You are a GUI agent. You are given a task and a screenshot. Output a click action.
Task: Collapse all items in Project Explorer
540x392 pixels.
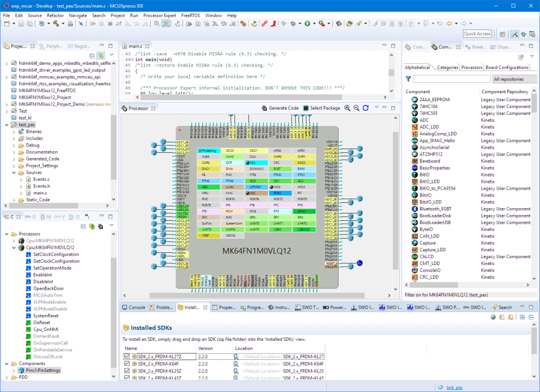point(92,55)
